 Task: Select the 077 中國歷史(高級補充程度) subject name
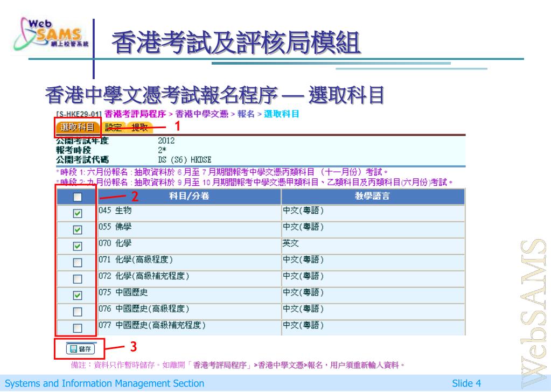[152, 325]
